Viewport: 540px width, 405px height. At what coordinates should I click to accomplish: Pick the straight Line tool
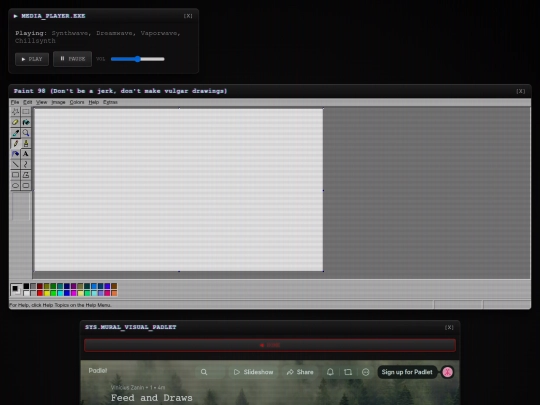(x=15, y=165)
